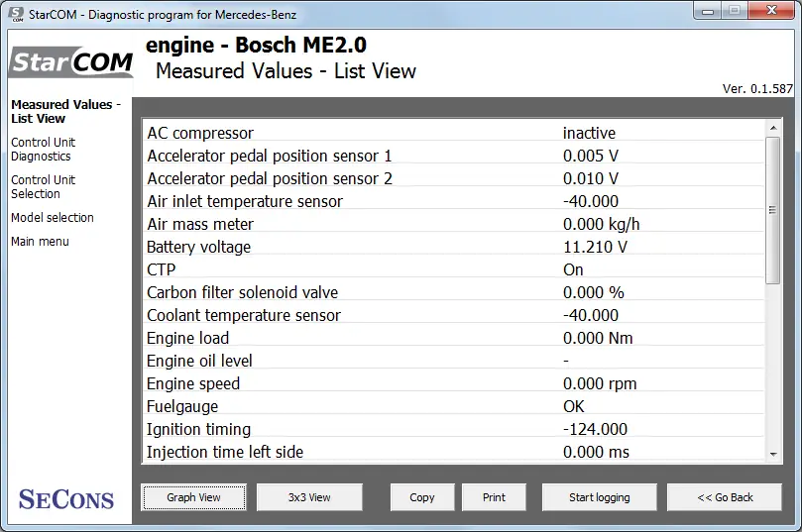Image resolution: width=802 pixels, height=532 pixels.
Task: Open Control Unit Selection in the sidebar
Action: point(43,187)
